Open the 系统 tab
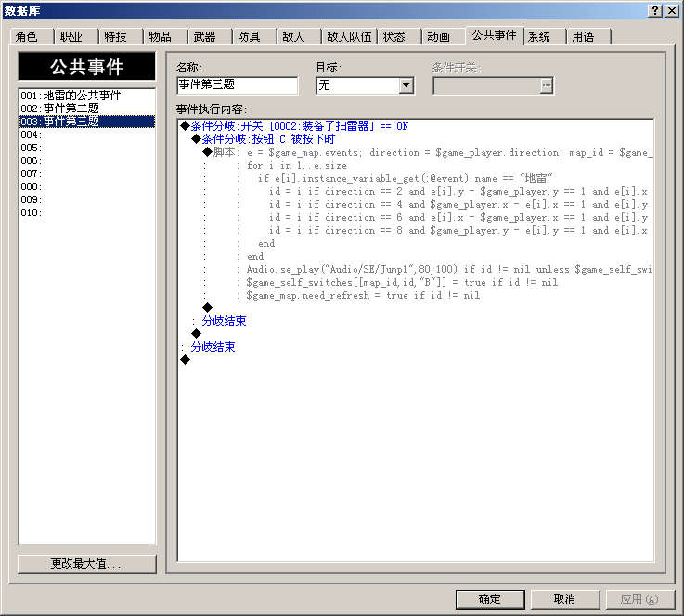This screenshot has width=684, height=616. pos(545,36)
